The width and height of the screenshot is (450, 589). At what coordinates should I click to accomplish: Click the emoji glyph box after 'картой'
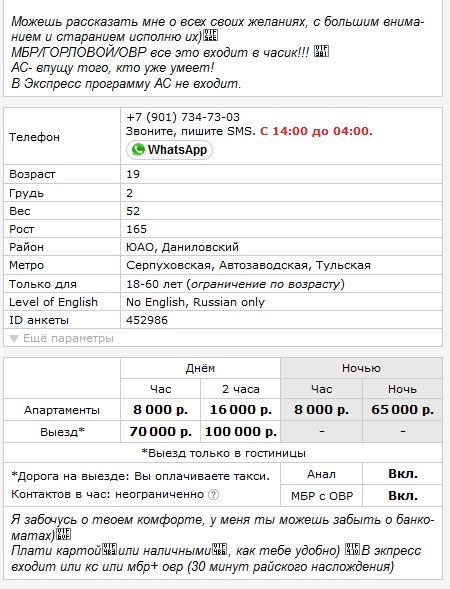110,550
